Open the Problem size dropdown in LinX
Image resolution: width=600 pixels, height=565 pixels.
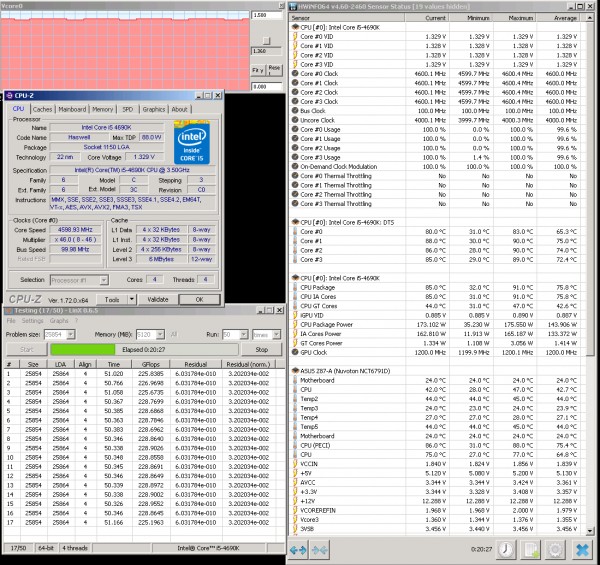pos(71,334)
